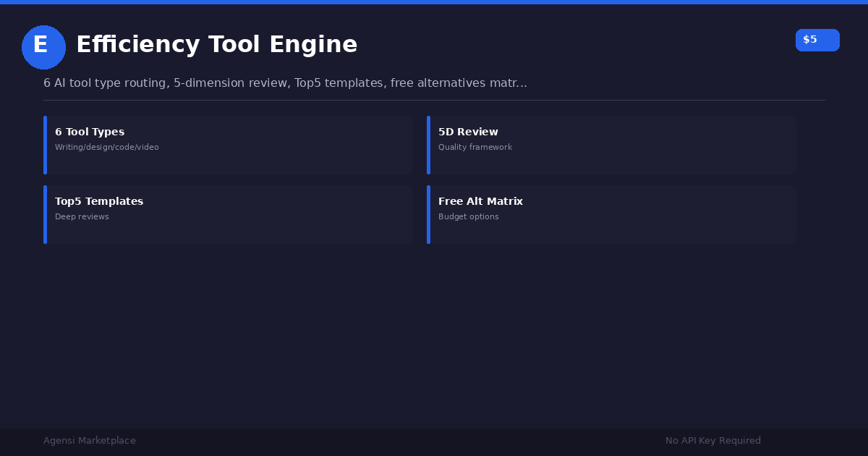The width and height of the screenshot is (868, 456).
Task: Select the Top5 Templates card
Action: 228,214
